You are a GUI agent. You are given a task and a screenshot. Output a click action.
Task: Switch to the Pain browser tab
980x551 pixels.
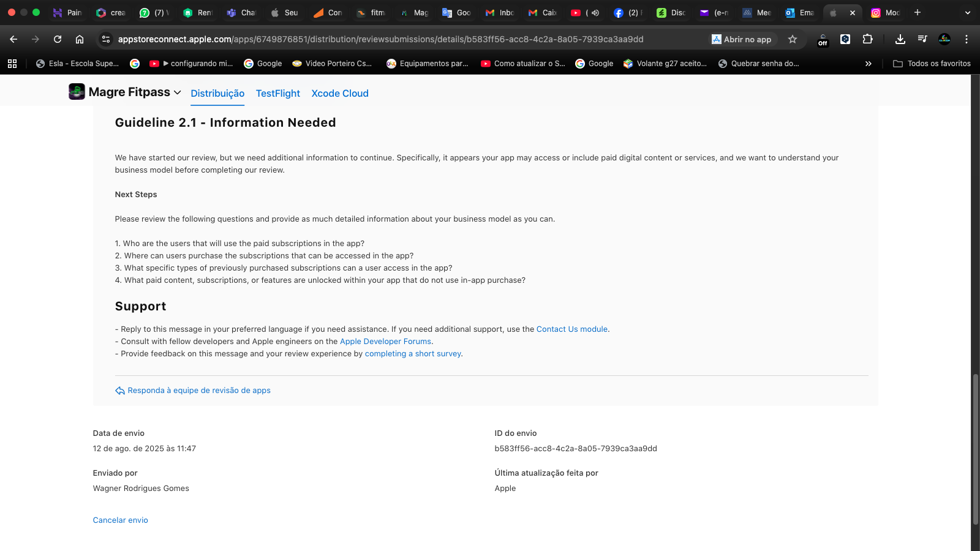[x=67, y=12]
